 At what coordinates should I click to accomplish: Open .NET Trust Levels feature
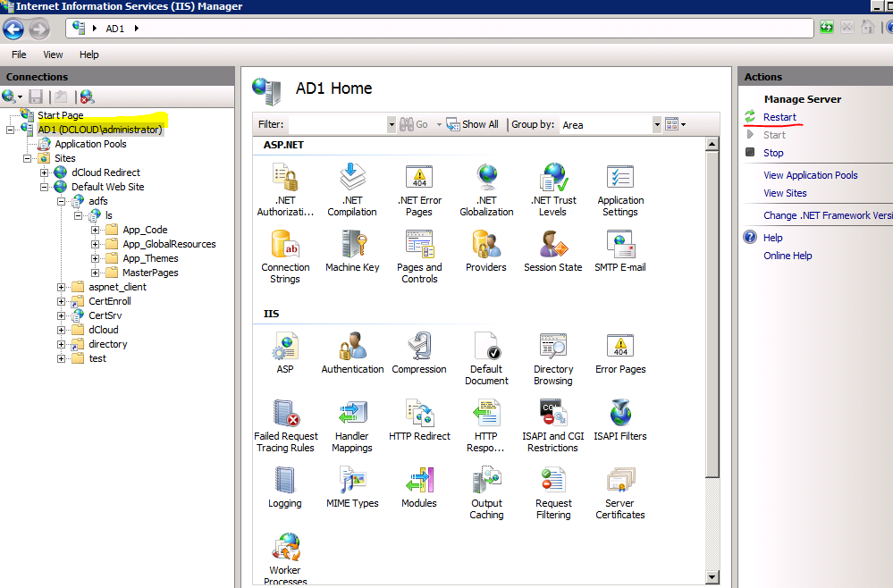click(x=553, y=190)
